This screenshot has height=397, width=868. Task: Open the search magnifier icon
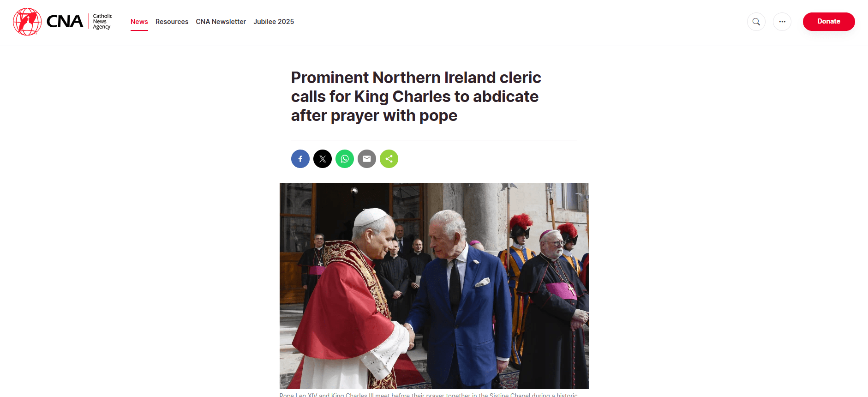756,22
